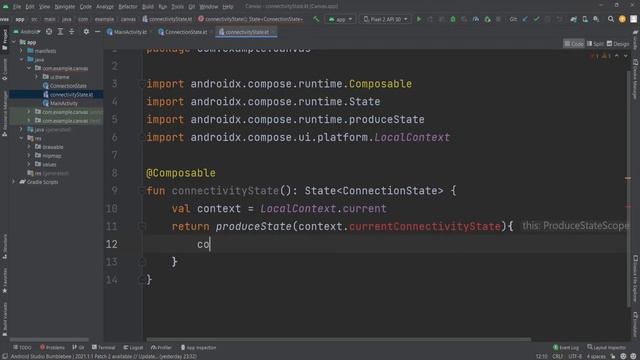
Task: Start debugging with the green bug icon
Action: [453, 19]
